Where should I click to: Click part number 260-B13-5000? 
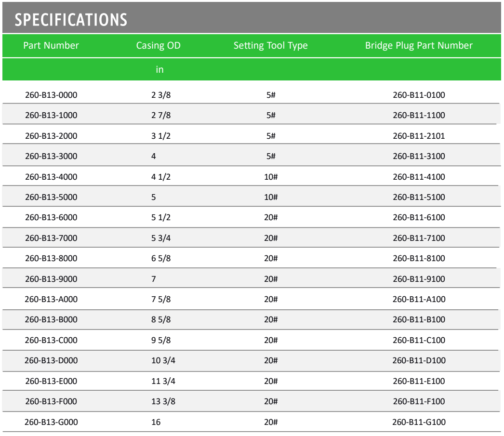click(51, 197)
